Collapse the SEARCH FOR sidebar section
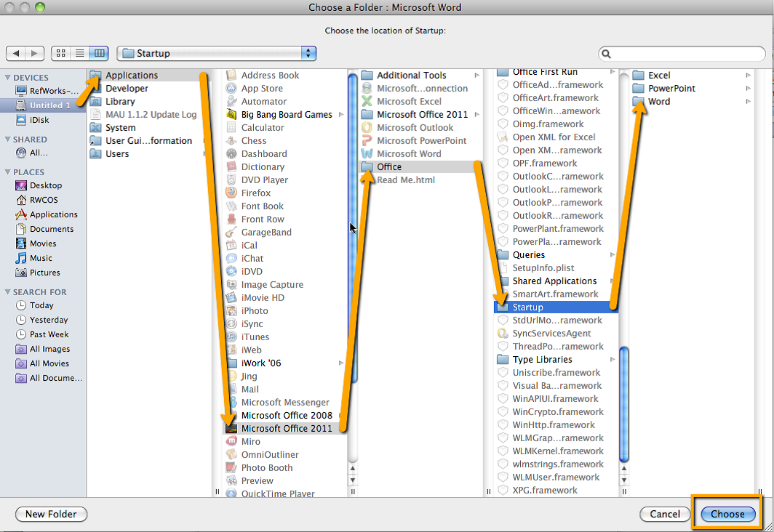Image resolution: width=774 pixels, height=532 pixels. click(7, 292)
